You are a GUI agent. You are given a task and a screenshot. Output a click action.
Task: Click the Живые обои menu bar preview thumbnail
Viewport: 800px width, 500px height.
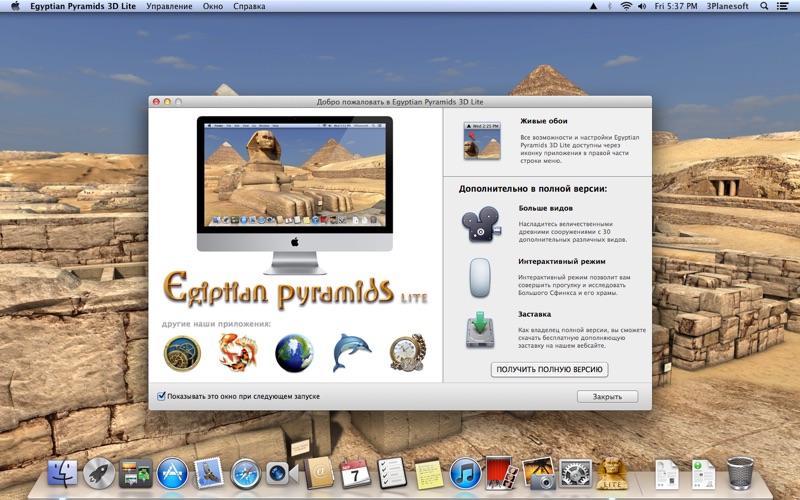click(x=482, y=141)
